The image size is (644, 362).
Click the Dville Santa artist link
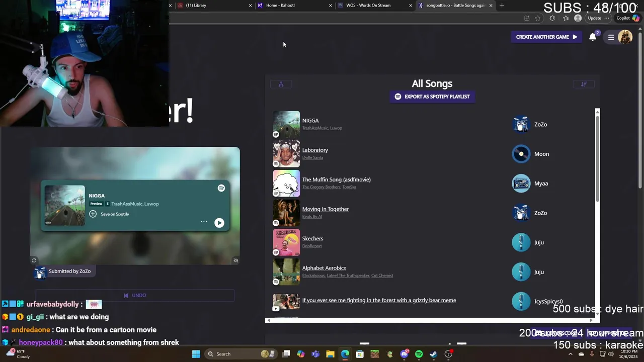point(312,157)
